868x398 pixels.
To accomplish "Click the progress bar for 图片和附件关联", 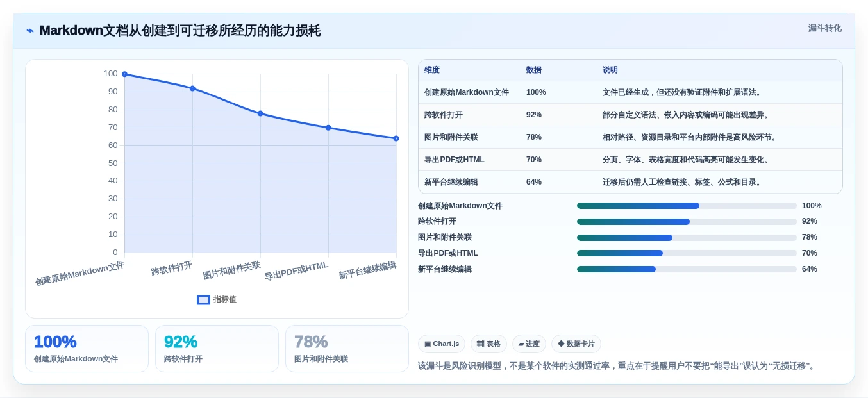I will click(x=687, y=238).
